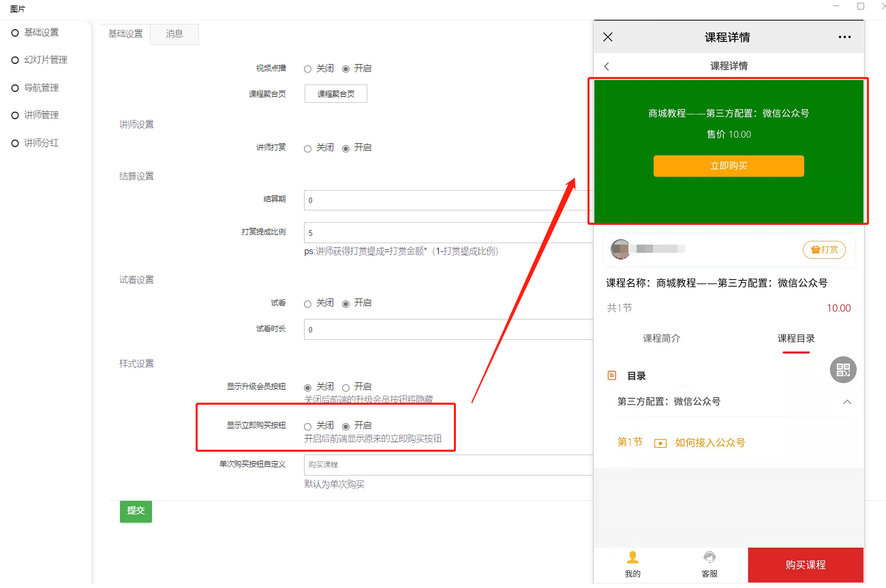The width and height of the screenshot is (886, 588).
Task: Click the video icon beside 如何接入公众号
Action: [x=660, y=443]
